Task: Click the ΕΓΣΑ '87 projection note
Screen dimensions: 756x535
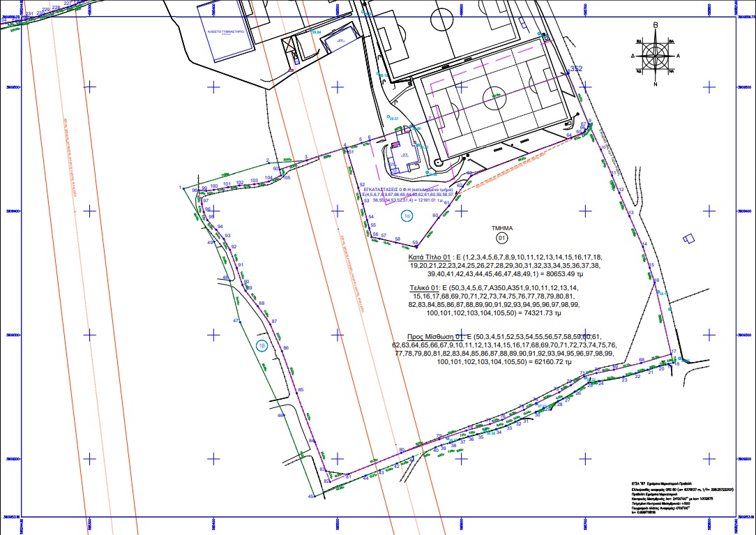Action: tap(660, 482)
